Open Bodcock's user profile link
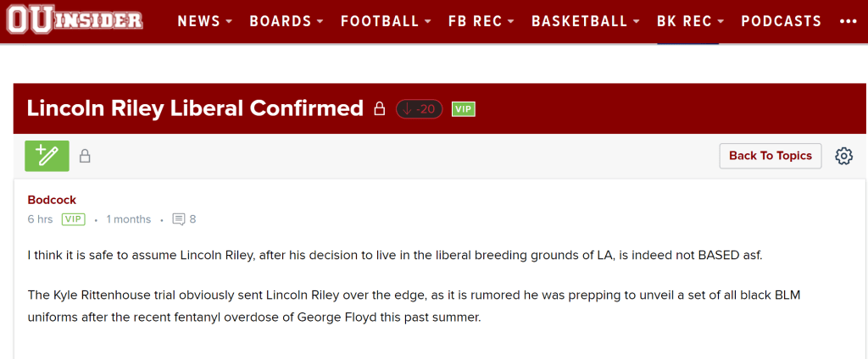 click(x=52, y=200)
